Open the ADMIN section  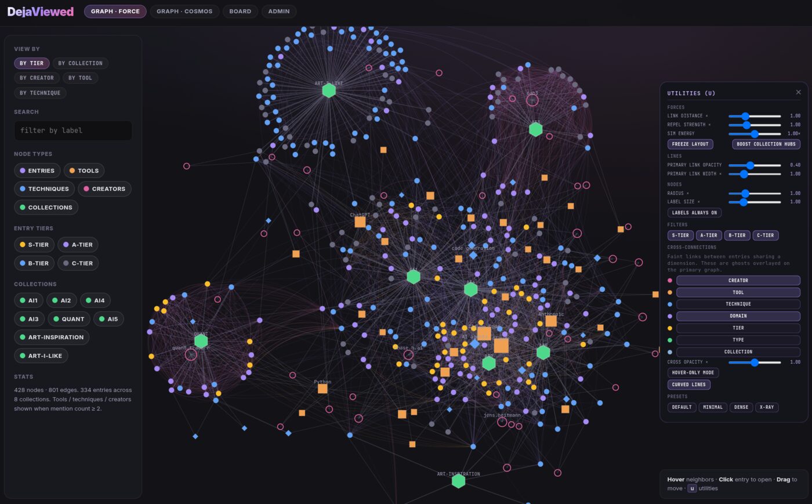[278, 11]
